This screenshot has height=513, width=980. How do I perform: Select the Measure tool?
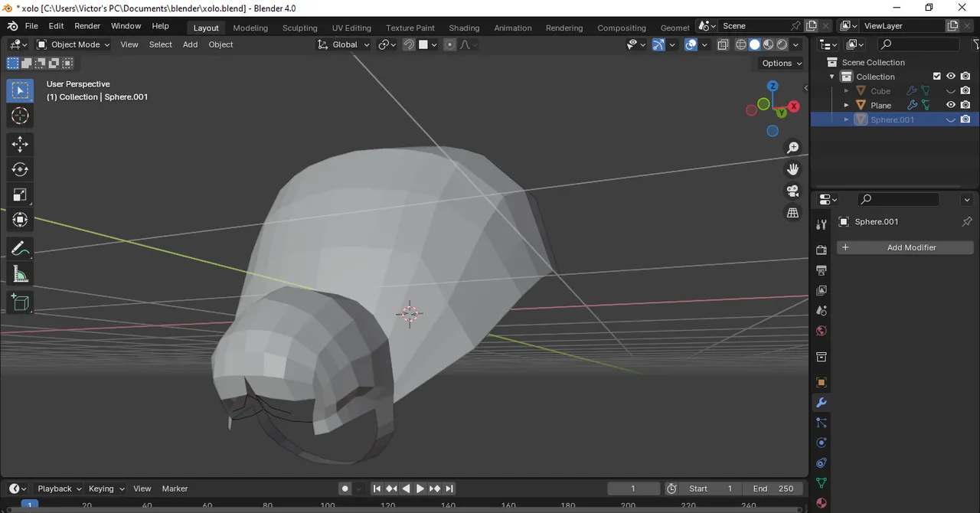[20, 274]
